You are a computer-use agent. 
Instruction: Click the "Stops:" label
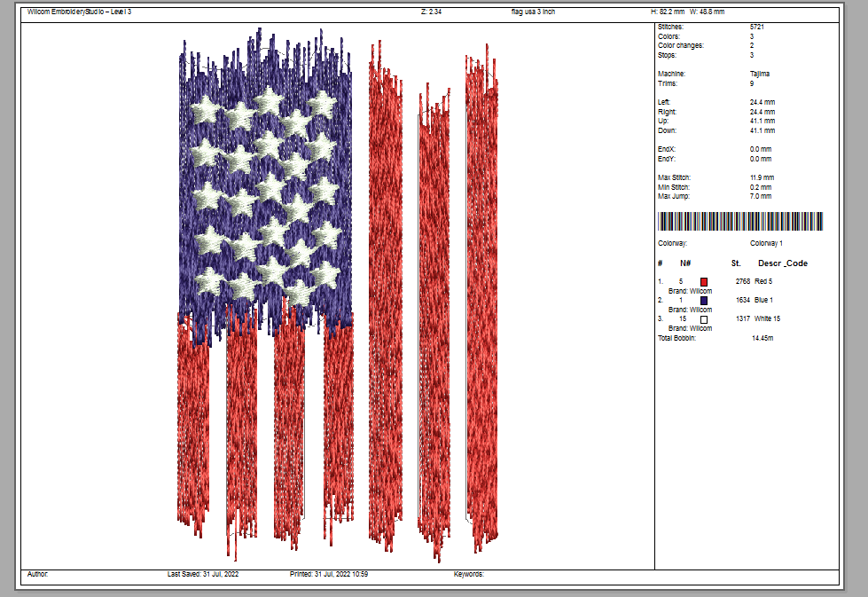pos(667,55)
